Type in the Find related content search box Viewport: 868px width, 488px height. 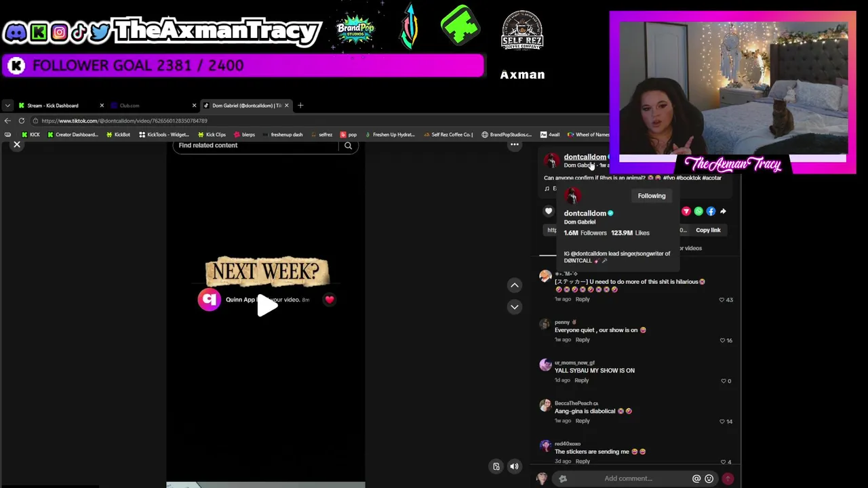click(x=258, y=145)
